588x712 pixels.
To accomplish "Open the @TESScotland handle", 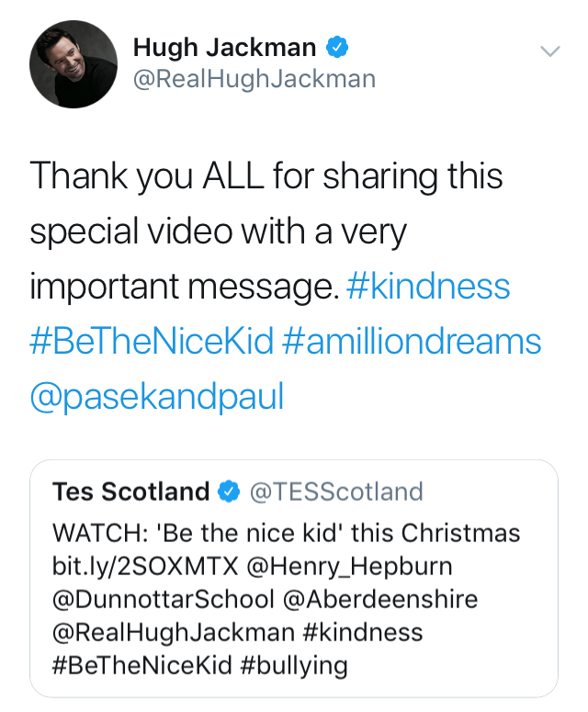I will [336, 492].
